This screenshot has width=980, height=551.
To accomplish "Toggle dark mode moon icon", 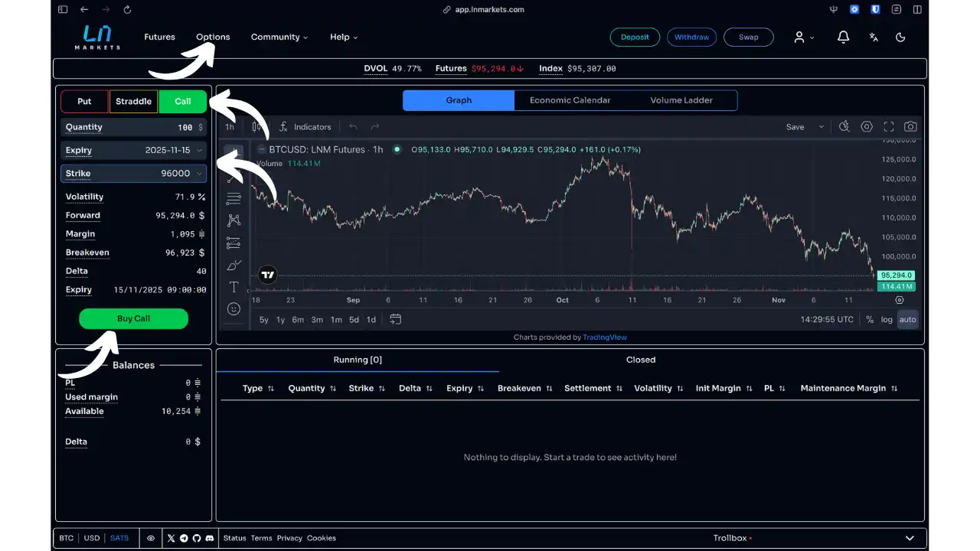I will [900, 37].
